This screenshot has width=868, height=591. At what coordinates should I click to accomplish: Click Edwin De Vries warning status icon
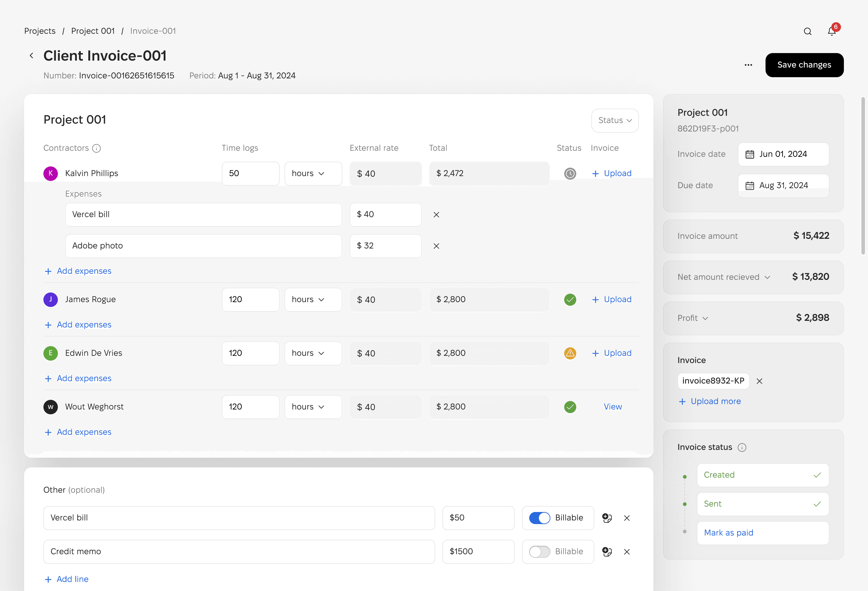570,353
